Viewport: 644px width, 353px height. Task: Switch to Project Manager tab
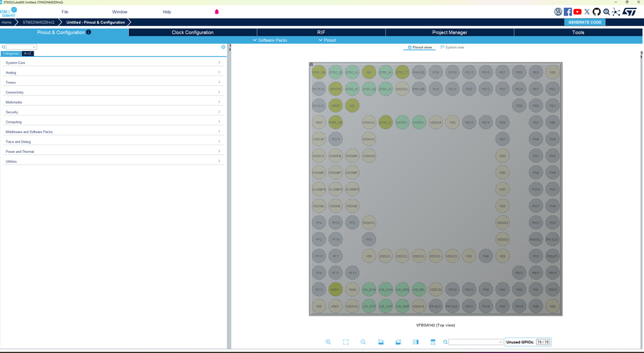pos(450,32)
